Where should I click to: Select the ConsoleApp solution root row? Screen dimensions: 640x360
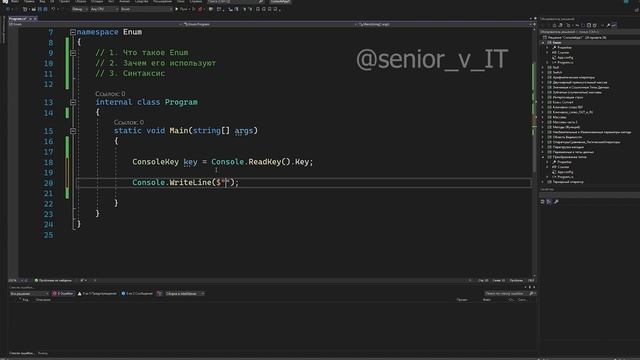[x=576, y=38]
